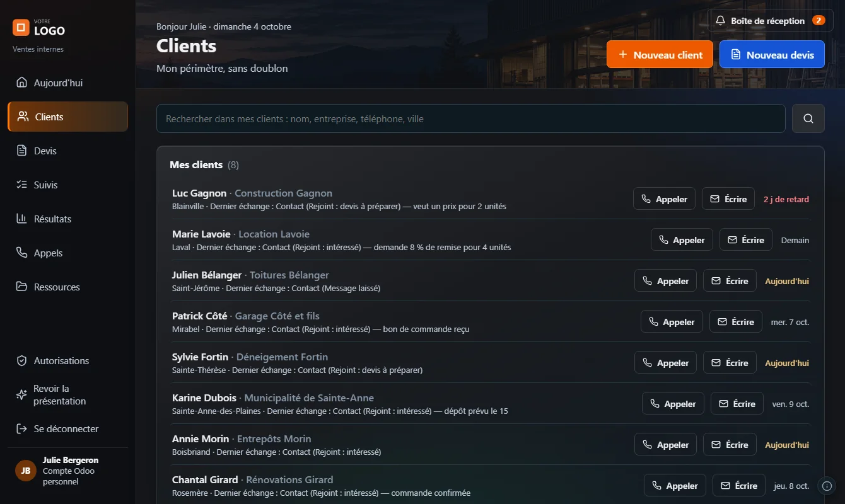
Task: Click the search magnifier icon button
Action: tap(808, 118)
